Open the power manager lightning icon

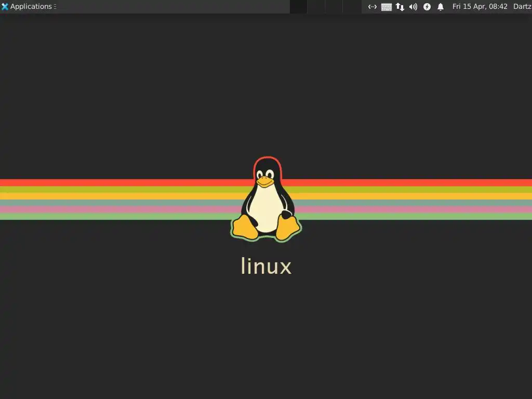(x=427, y=7)
